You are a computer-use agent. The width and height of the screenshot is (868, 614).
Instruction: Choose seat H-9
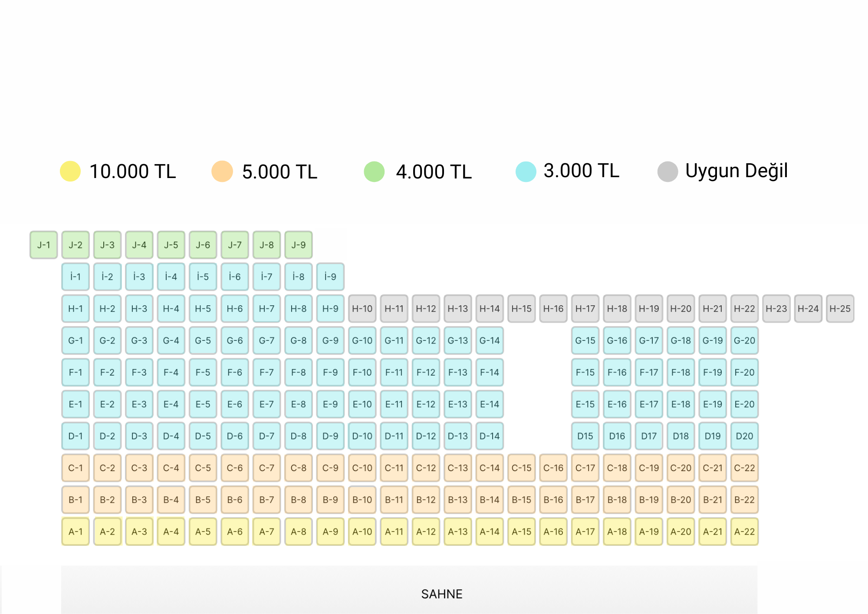(330, 309)
